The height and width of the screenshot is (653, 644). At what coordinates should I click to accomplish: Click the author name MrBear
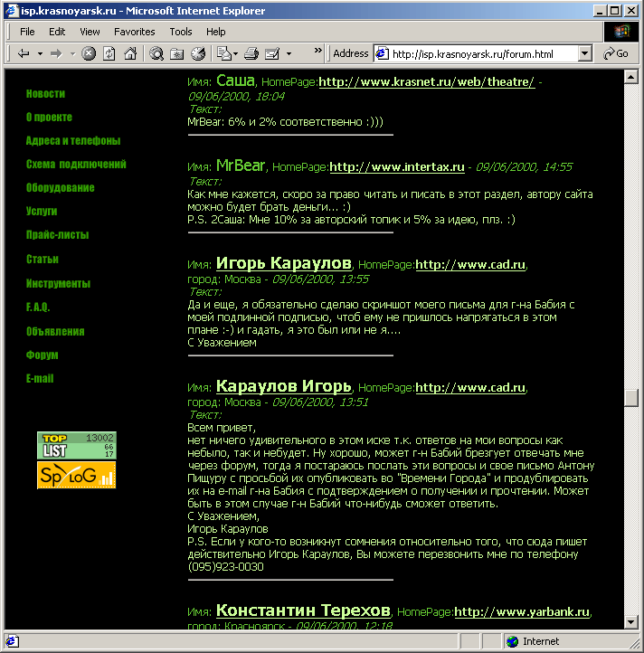coord(241,166)
